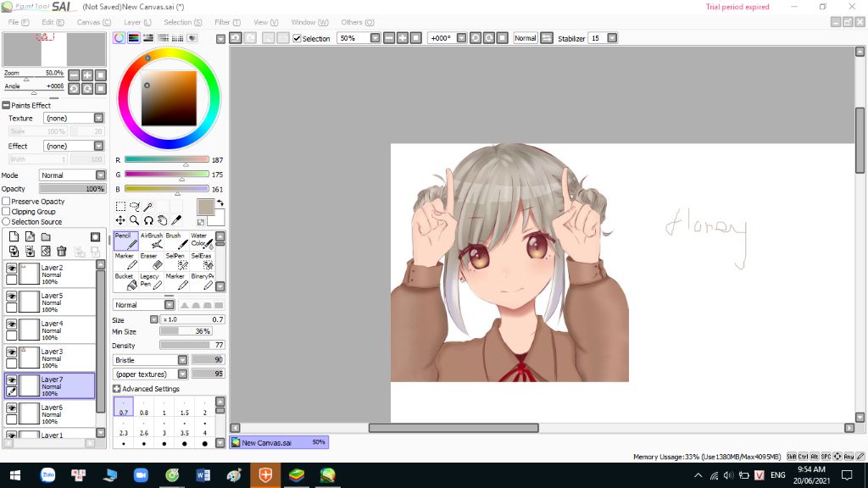Open the Canvas menu
Viewport: 868px width, 488px height.
(93, 22)
